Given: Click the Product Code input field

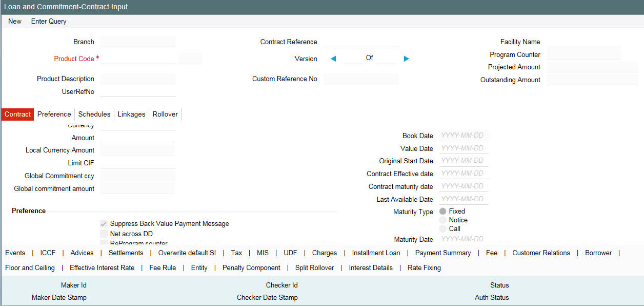Looking at the screenshot, I should click(138, 59).
